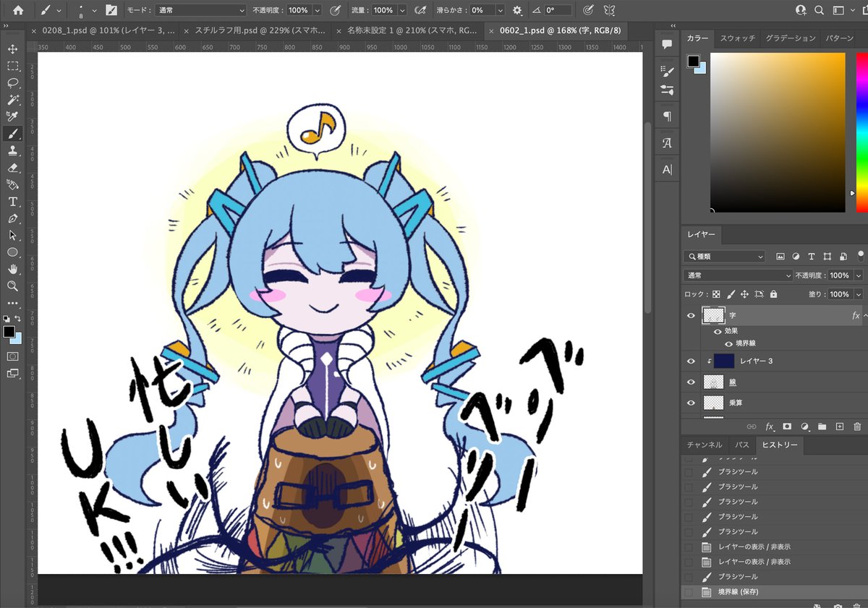Image resolution: width=868 pixels, height=608 pixels.
Task: Select the Rectangular Marquee tool
Action: [12, 66]
